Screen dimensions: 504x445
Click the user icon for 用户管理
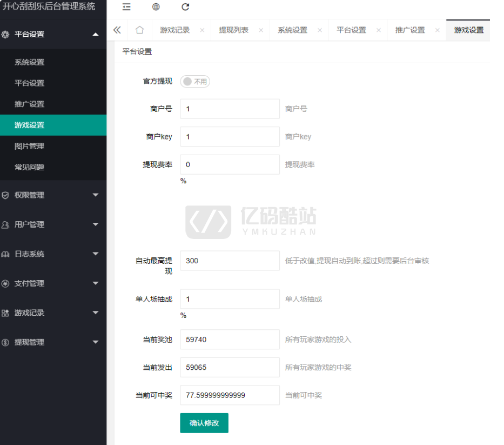point(5,224)
